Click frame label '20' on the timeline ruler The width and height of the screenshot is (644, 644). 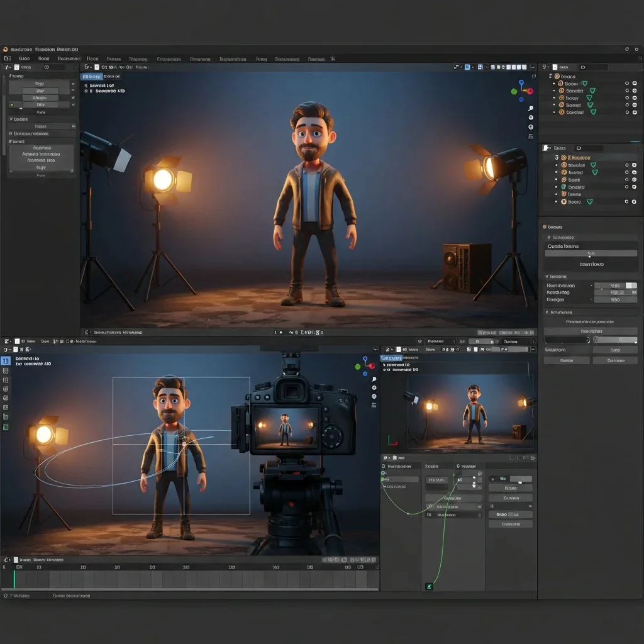[x=84, y=567]
